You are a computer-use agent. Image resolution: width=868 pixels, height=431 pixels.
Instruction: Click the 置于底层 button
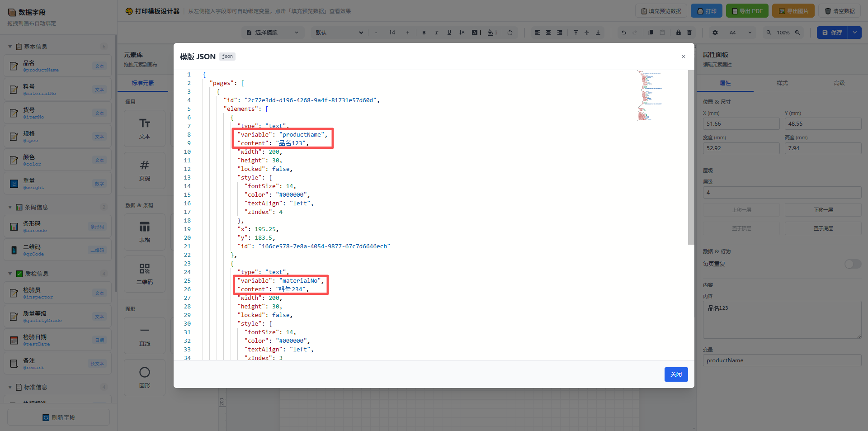point(823,228)
